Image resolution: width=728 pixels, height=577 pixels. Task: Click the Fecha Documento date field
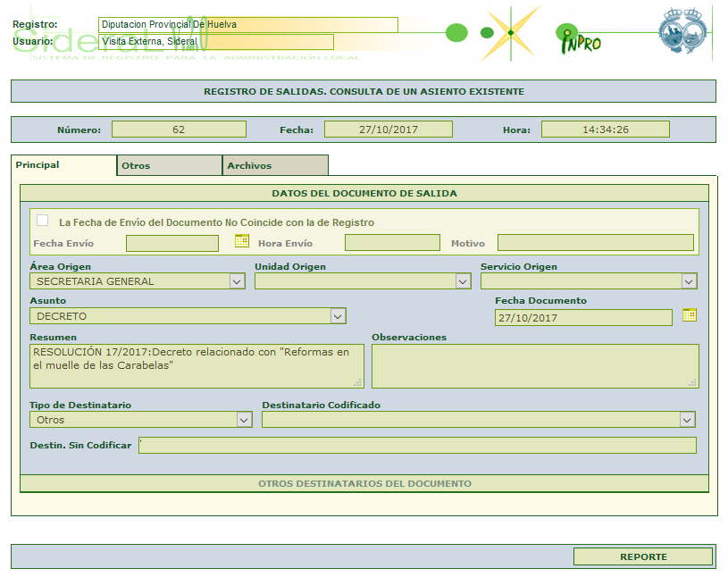[x=583, y=318]
